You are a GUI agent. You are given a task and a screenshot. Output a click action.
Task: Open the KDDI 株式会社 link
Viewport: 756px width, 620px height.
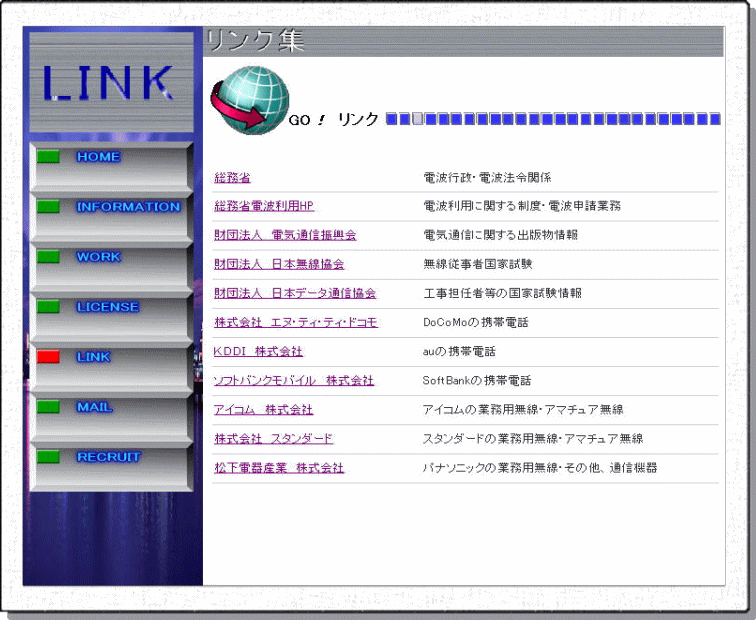pos(258,351)
